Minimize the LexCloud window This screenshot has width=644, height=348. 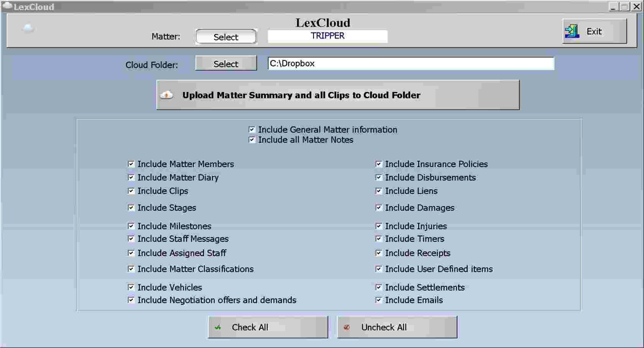[x=613, y=7]
